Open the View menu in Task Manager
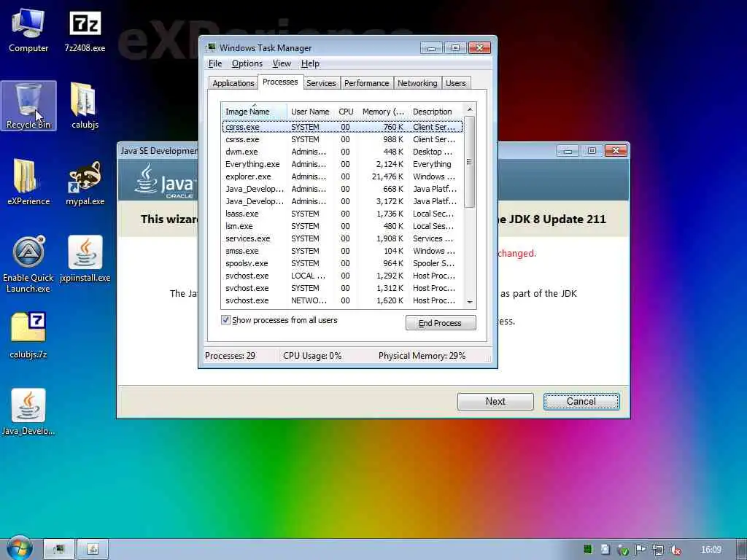The width and height of the screenshot is (747, 560). click(x=282, y=63)
